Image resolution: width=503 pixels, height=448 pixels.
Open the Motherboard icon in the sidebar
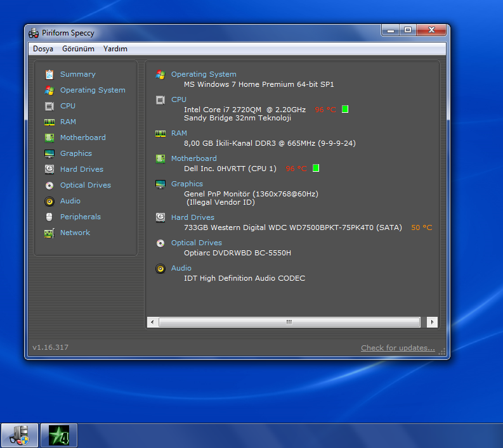click(x=49, y=138)
